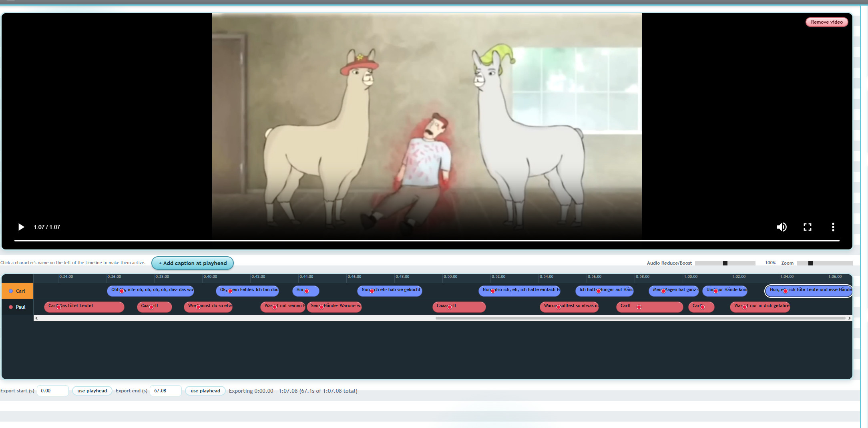This screenshot has height=428, width=868.
Task: Click the Remove video button
Action: pyautogui.click(x=827, y=22)
